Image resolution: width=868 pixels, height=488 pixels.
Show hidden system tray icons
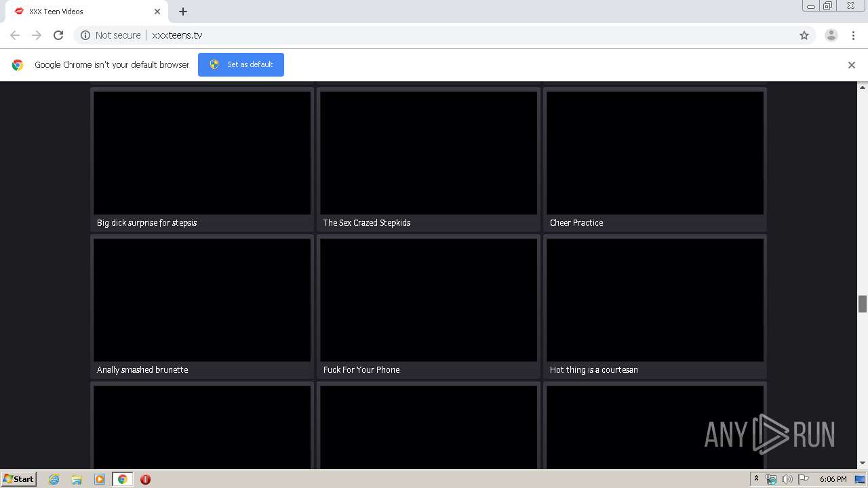point(756,479)
